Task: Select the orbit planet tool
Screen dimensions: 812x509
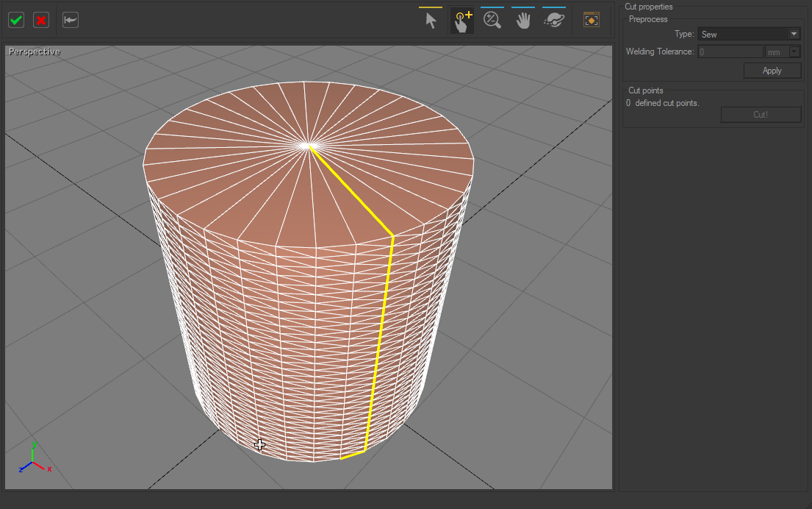Action: pyautogui.click(x=553, y=21)
